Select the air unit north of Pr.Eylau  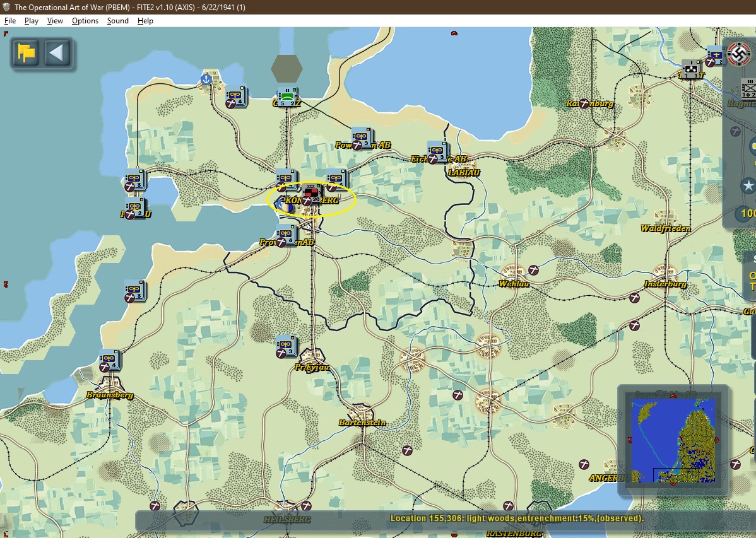pyautogui.click(x=286, y=346)
